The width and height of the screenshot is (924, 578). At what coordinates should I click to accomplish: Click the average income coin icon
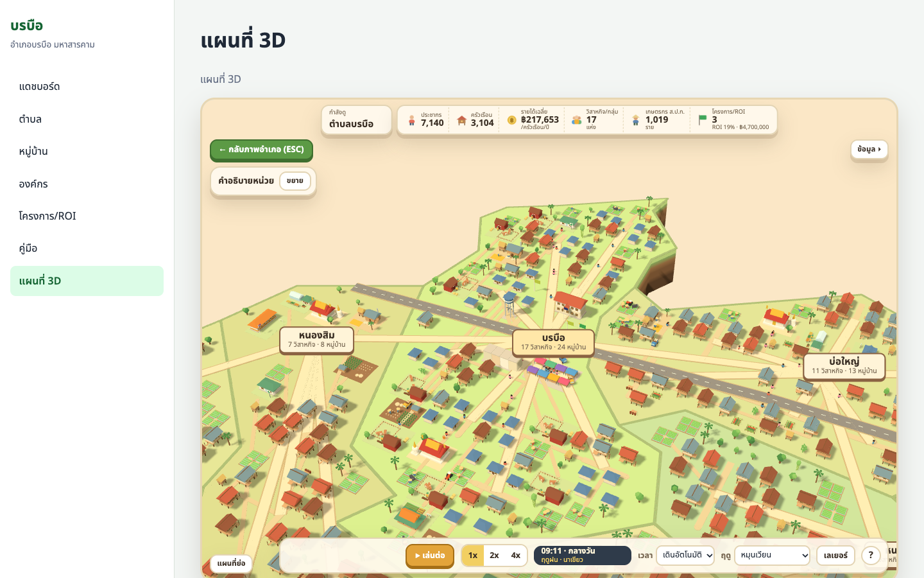tap(511, 120)
